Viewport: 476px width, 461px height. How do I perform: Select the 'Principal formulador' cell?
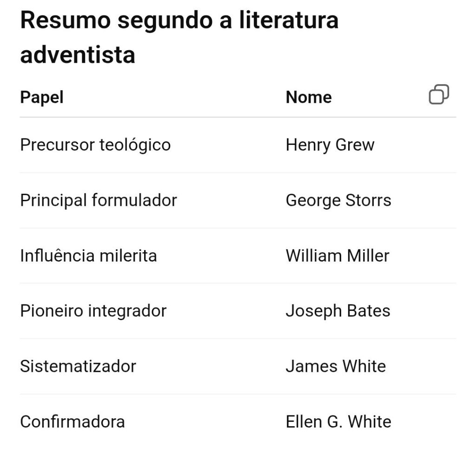(99, 200)
